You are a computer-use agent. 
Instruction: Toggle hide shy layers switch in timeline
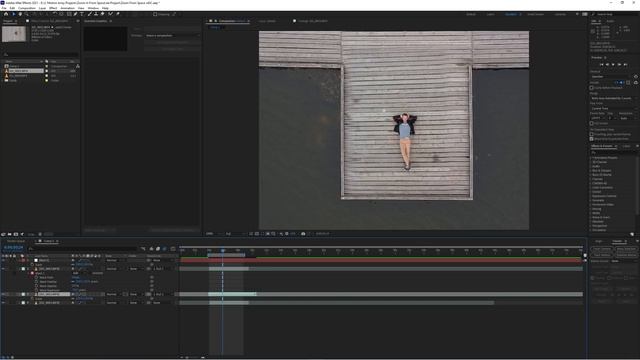tap(151, 249)
